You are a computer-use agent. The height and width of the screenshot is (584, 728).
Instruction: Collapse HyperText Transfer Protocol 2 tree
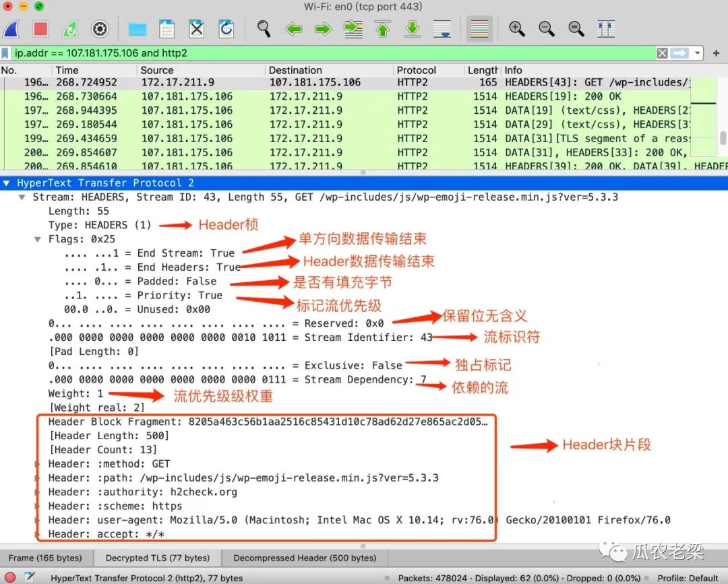7,183
